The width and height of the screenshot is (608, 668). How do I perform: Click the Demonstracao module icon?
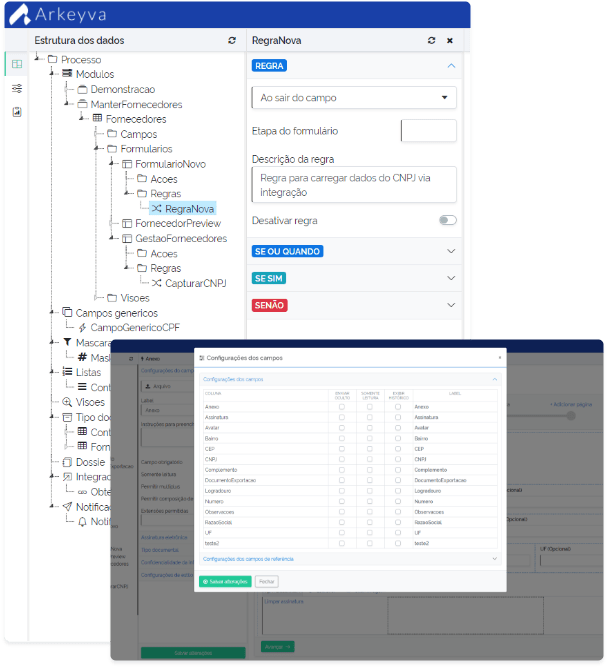(82, 89)
